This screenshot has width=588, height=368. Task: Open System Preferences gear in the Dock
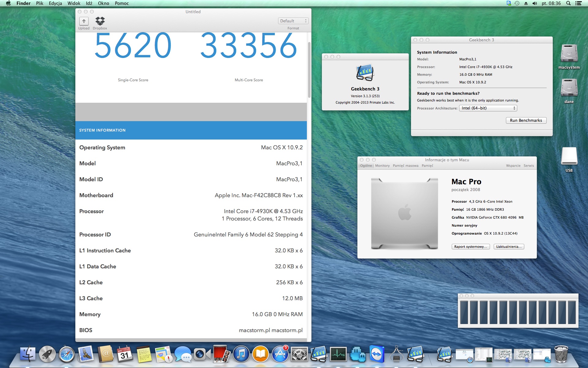(299, 354)
